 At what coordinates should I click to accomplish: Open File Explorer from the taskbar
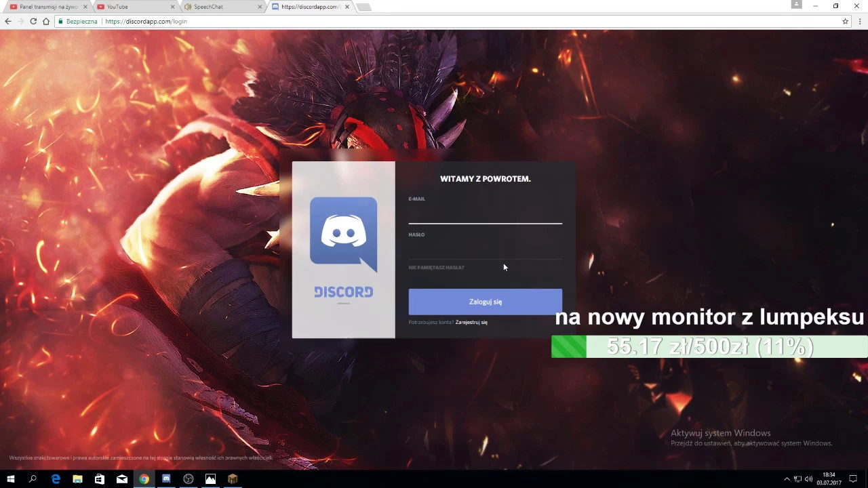coord(77,479)
